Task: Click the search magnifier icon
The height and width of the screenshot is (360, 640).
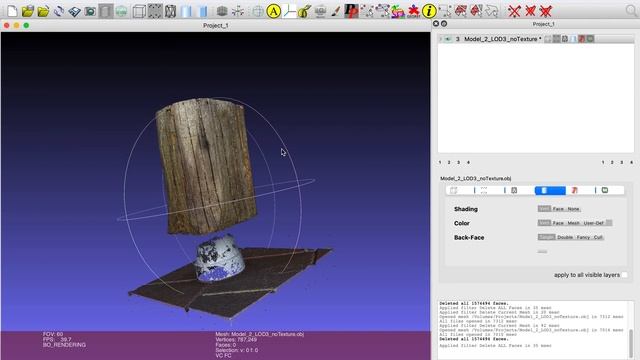Action: tap(631, 11)
